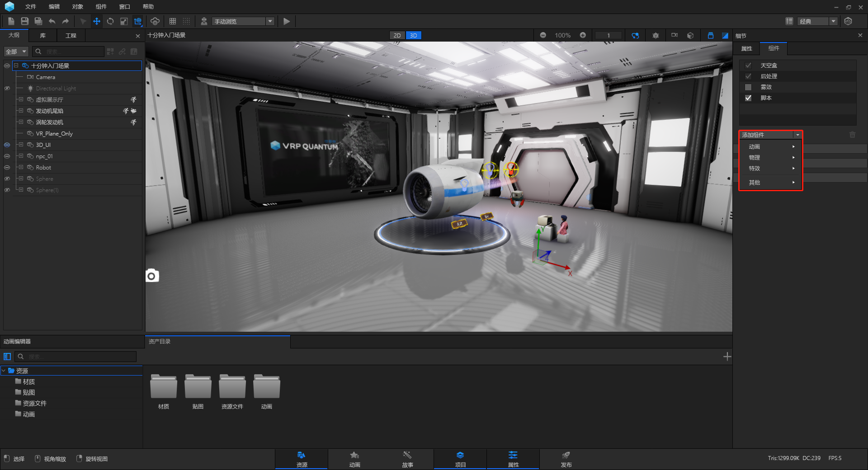868x470 pixels.
Task: Open the 物理 component submenu
Action: (x=770, y=158)
